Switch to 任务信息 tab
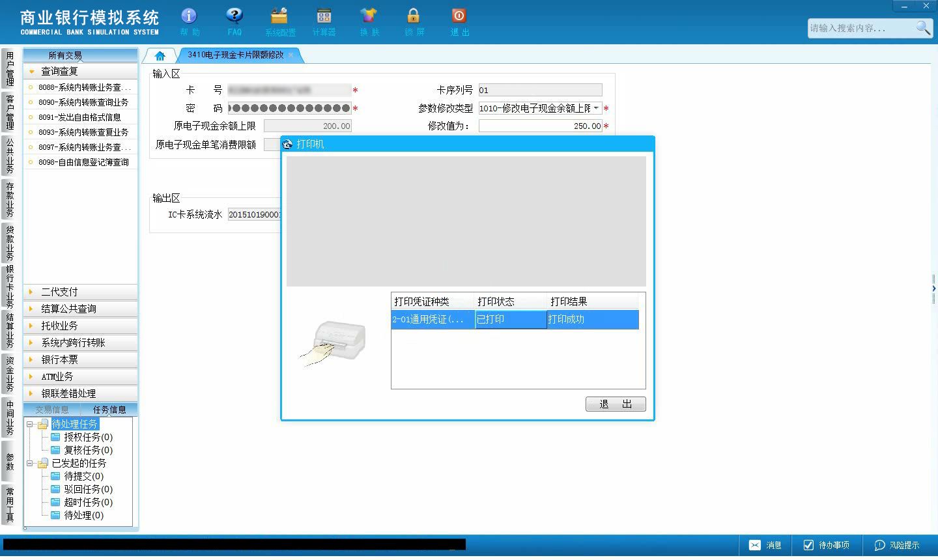The image size is (938, 560). coord(109,410)
